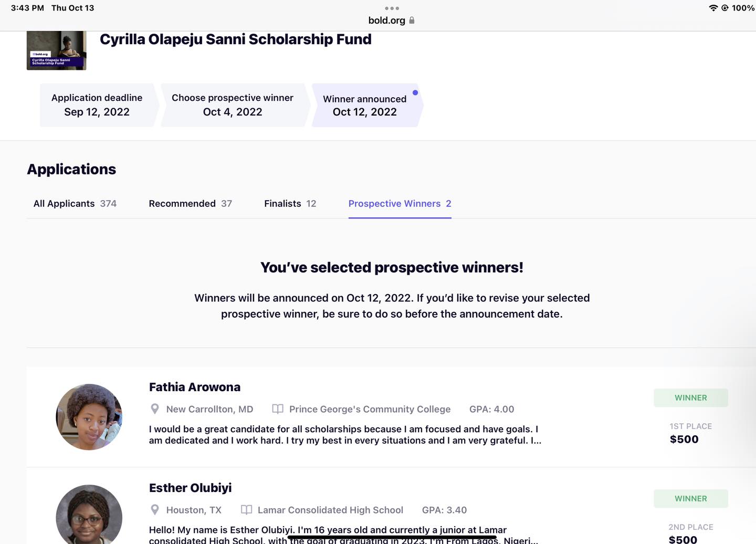The width and height of the screenshot is (756, 544).
Task: Click the book icon by Lamar Consolidated
Action: coord(246,510)
